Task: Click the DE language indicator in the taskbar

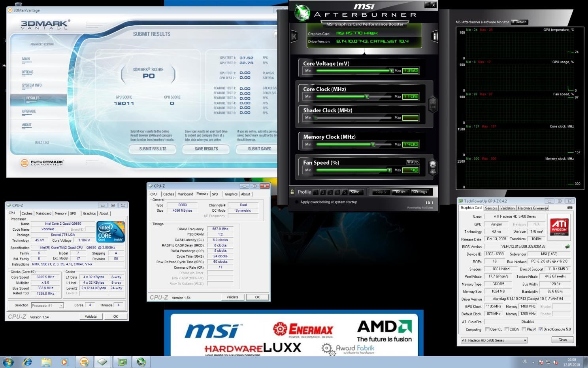Action: tap(525, 361)
